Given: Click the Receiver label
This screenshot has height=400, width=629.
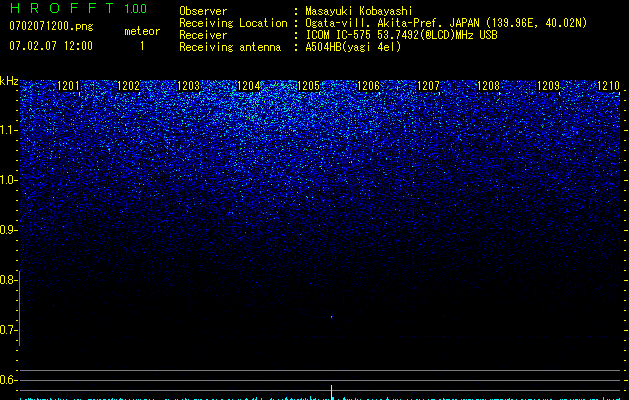Looking at the screenshot, I should click(x=203, y=35).
